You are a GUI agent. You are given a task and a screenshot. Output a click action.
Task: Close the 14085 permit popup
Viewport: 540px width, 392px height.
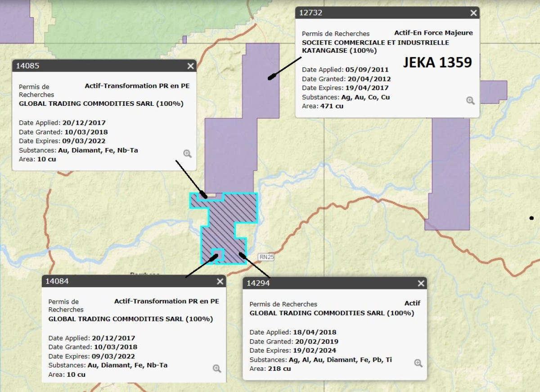click(190, 66)
